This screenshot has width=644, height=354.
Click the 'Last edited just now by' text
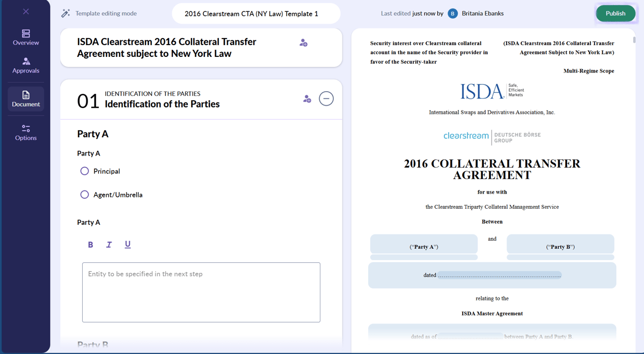click(x=412, y=13)
